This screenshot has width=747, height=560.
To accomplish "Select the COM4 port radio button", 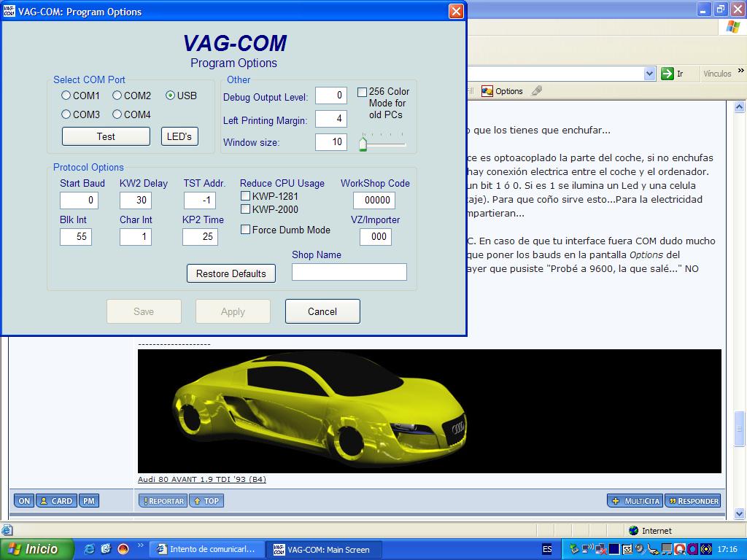I will 117,114.
